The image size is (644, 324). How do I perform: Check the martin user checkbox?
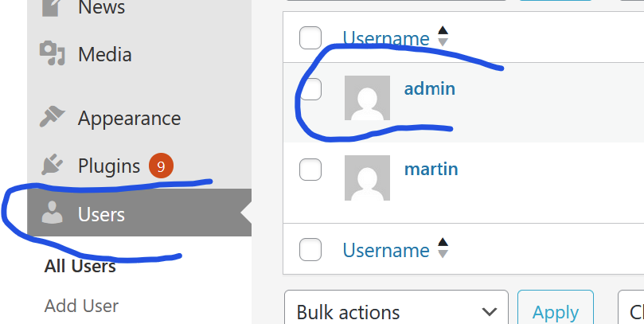click(x=310, y=169)
